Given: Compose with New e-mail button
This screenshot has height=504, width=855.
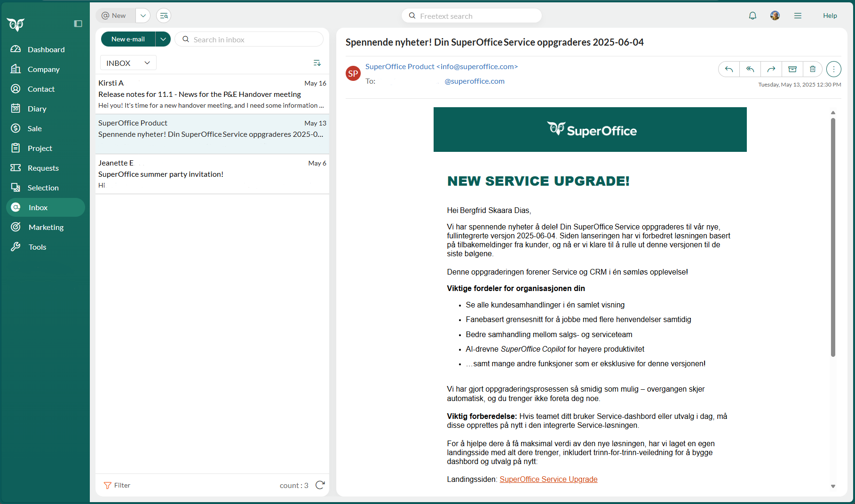Looking at the screenshot, I should 128,39.
